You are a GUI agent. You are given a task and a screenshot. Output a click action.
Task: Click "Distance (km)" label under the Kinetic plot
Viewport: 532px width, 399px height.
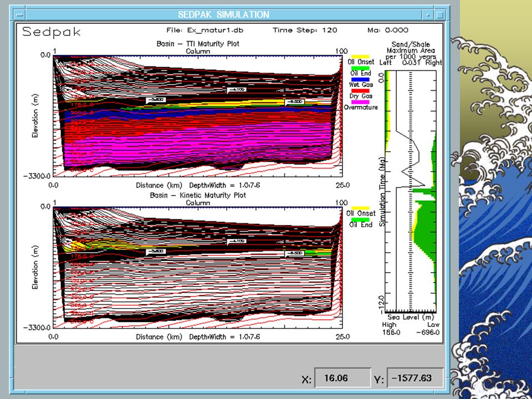click(159, 337)
